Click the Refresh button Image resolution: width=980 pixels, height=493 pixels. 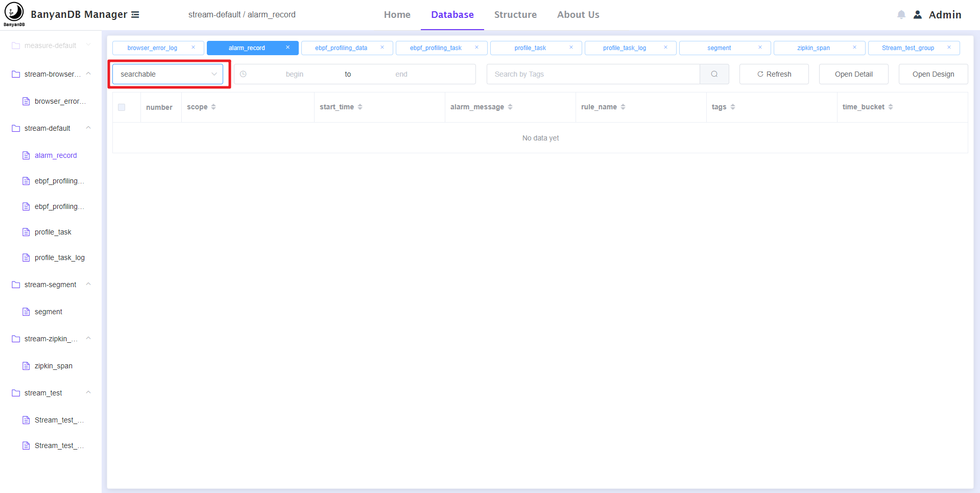click(x=774, y=74)
